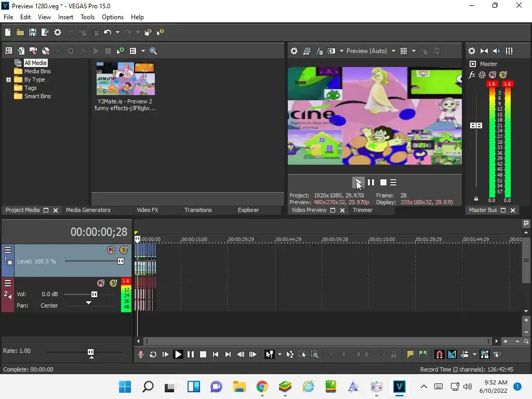The width and height of the screenshot is (532, 399).
Task: Click the Insert Region icon
Action: coord(423,354)
